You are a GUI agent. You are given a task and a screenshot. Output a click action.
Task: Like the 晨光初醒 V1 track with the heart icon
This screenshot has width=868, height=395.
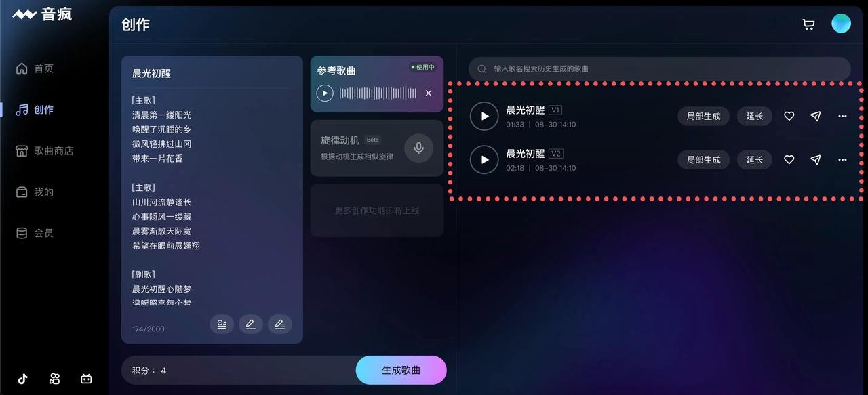[789, 117]
